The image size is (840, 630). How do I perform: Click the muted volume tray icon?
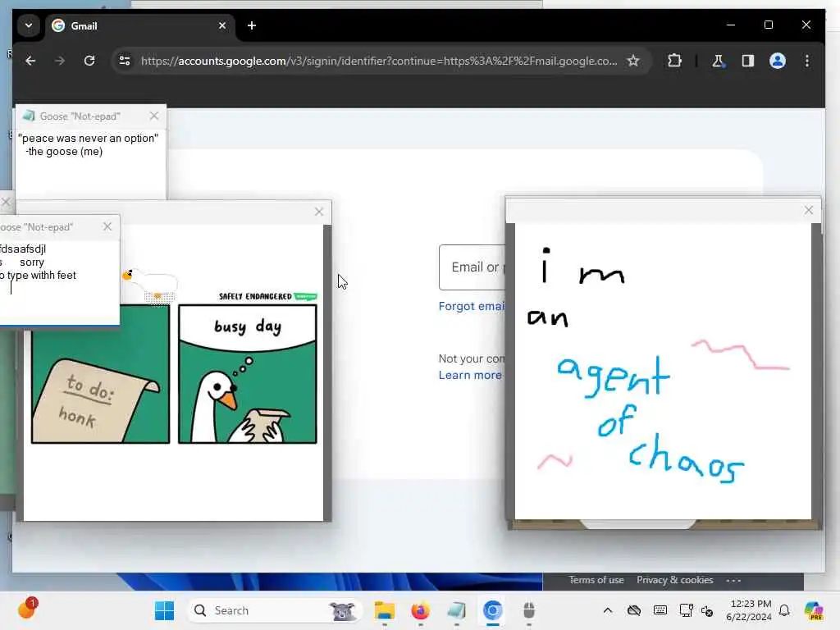tap(707, 610)
